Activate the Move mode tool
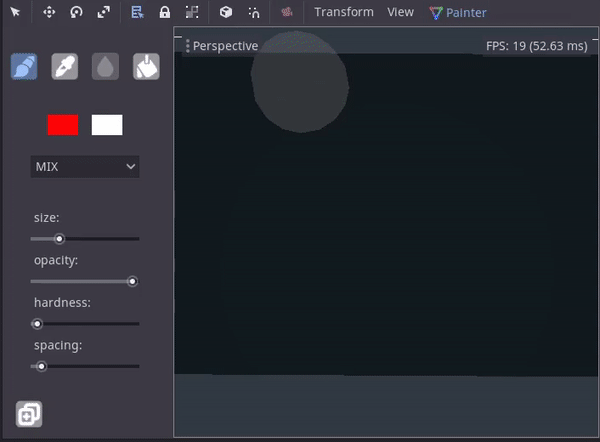 pos(49,13)
